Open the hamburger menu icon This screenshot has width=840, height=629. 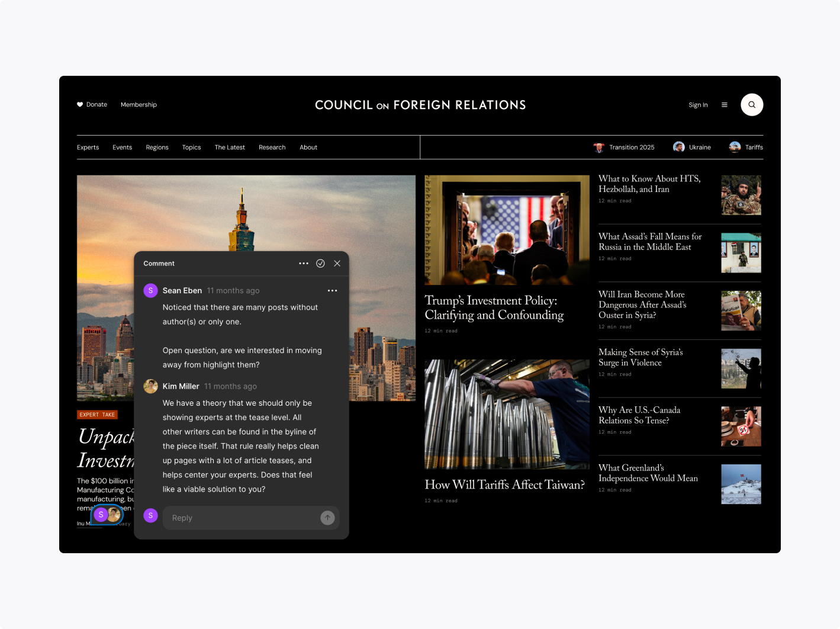point(724,105)
